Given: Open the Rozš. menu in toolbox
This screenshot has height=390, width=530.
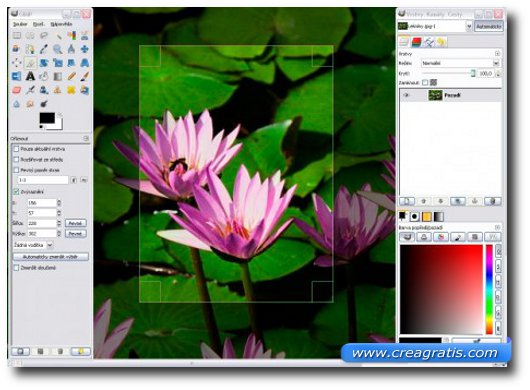Looking at the screenshot, I should (x=38, y=24).
